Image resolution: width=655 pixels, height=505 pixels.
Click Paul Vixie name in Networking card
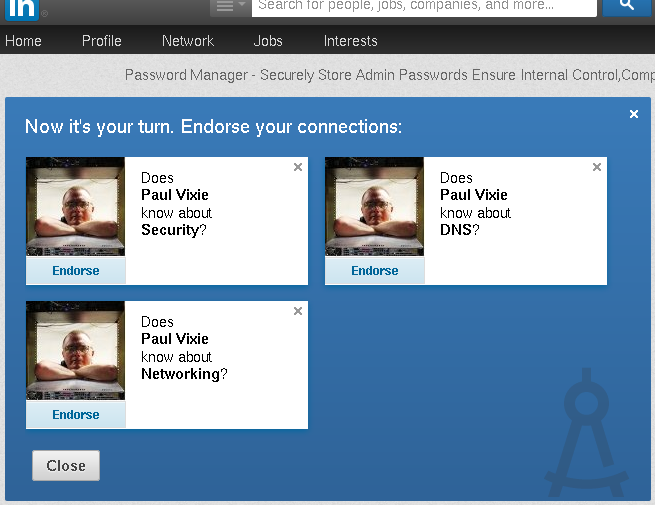[175, 339]
